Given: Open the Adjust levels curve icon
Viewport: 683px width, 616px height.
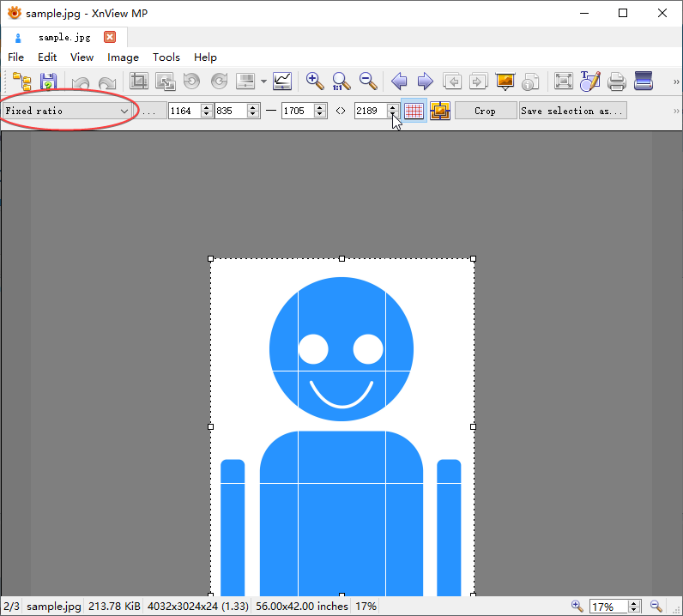Looking at the screenshot, I should coord(282,82).
